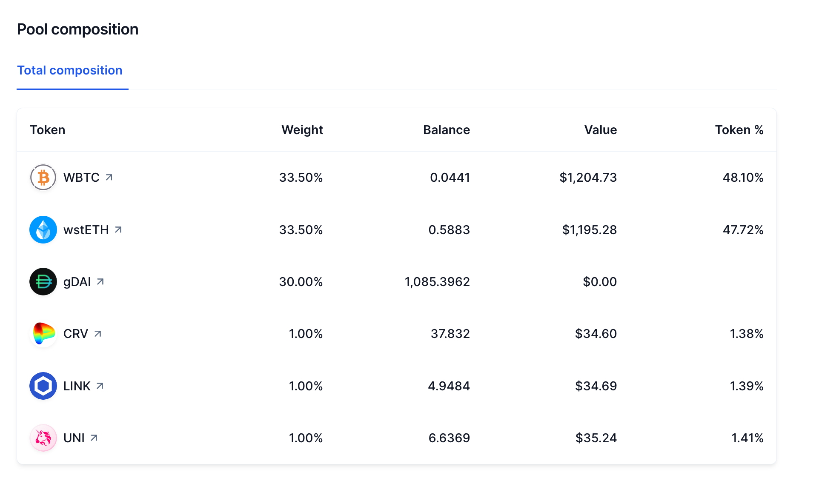Click the Balance column header
This screenshot has height=504, width=819.
coord(447,130)
